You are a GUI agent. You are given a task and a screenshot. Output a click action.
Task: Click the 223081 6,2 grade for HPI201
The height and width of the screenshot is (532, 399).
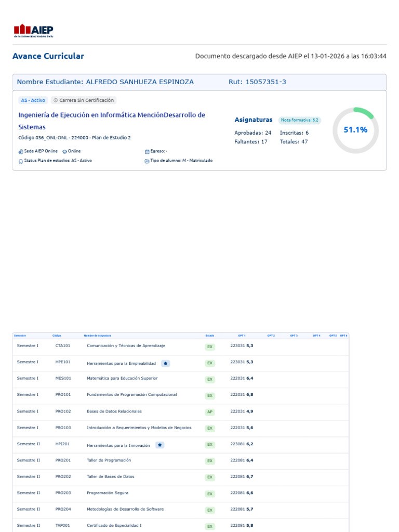click(242, 444)
